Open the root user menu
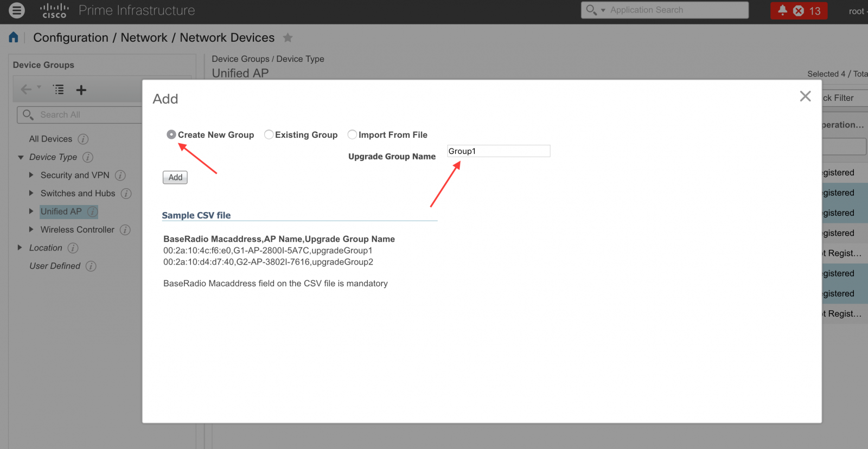This screenshot has height=449, width=868. (858, 11)
